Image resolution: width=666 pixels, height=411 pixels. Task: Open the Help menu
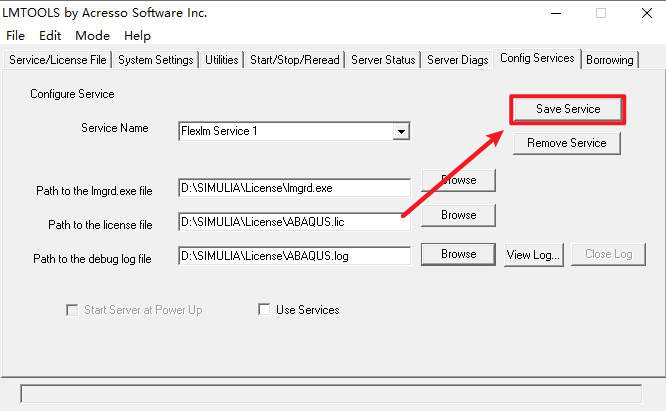137,35
